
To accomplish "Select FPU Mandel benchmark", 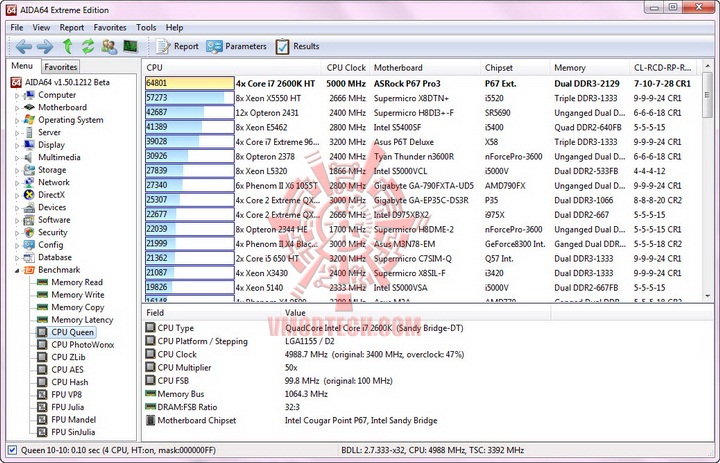I will click(x=73, y=419).
